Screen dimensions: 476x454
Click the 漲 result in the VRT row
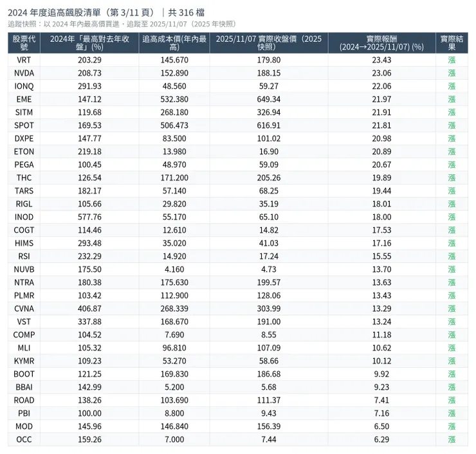452,60
